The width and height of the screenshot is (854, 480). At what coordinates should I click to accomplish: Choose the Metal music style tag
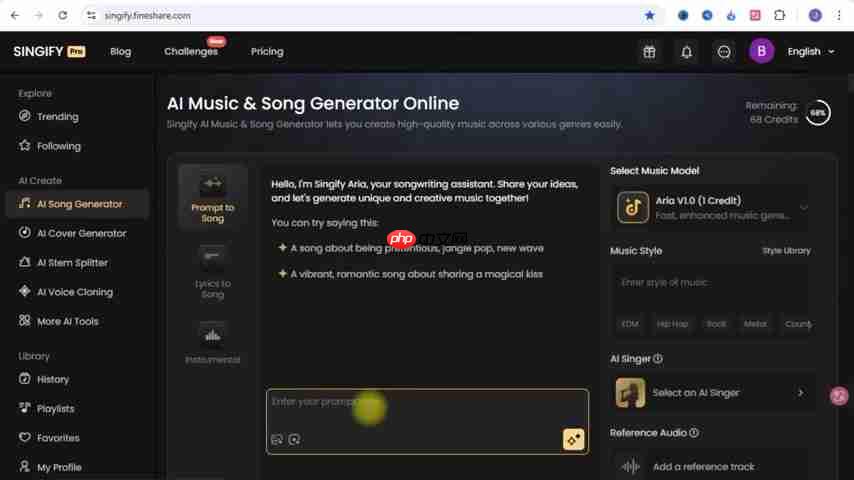[x=755, y=324]
